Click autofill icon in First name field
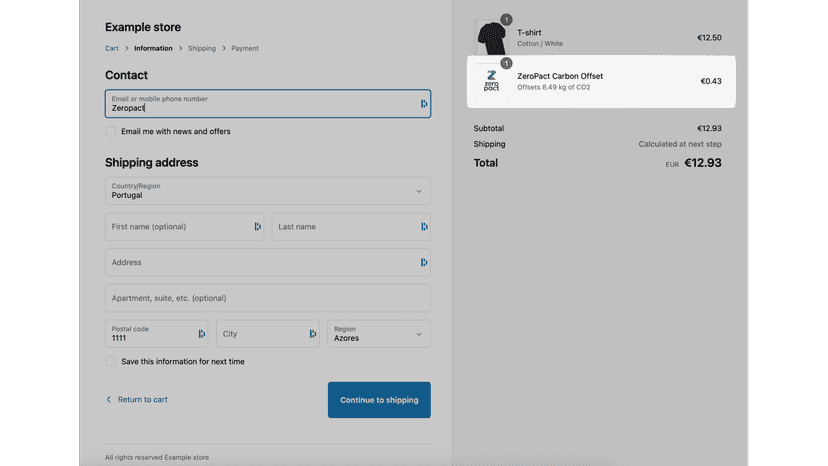 click(x=257, y=227)
